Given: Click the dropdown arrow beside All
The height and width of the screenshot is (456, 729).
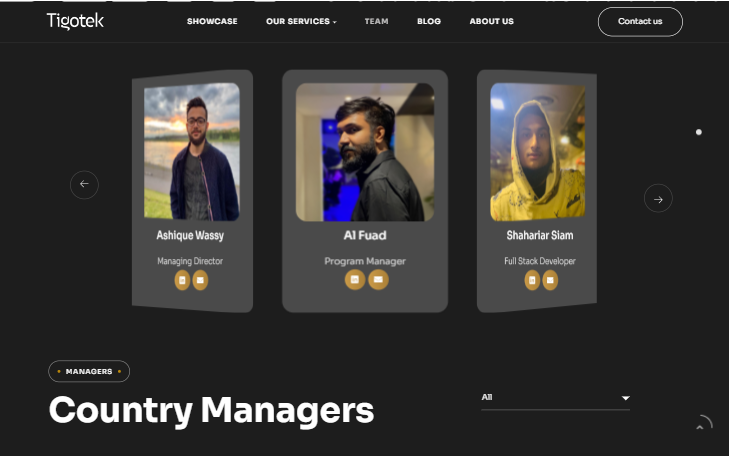Looking at the screenshot, I should [x=626, y=398].
